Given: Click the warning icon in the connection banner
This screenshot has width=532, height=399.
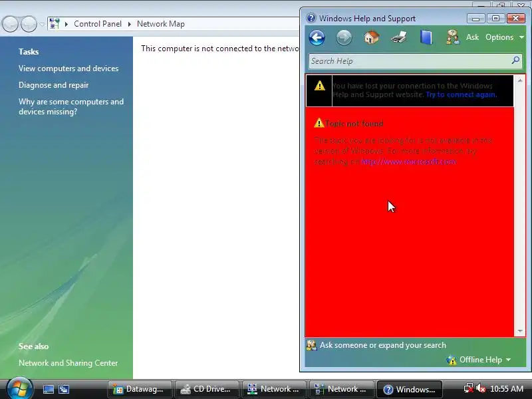Looking at the screenshot, I should (x=320, y=86).
